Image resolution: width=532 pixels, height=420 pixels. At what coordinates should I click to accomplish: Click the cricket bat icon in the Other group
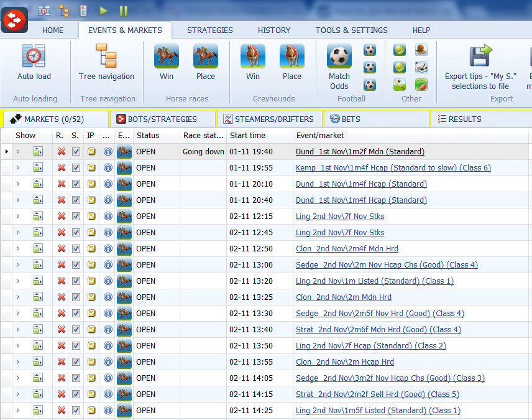(400, 85)
